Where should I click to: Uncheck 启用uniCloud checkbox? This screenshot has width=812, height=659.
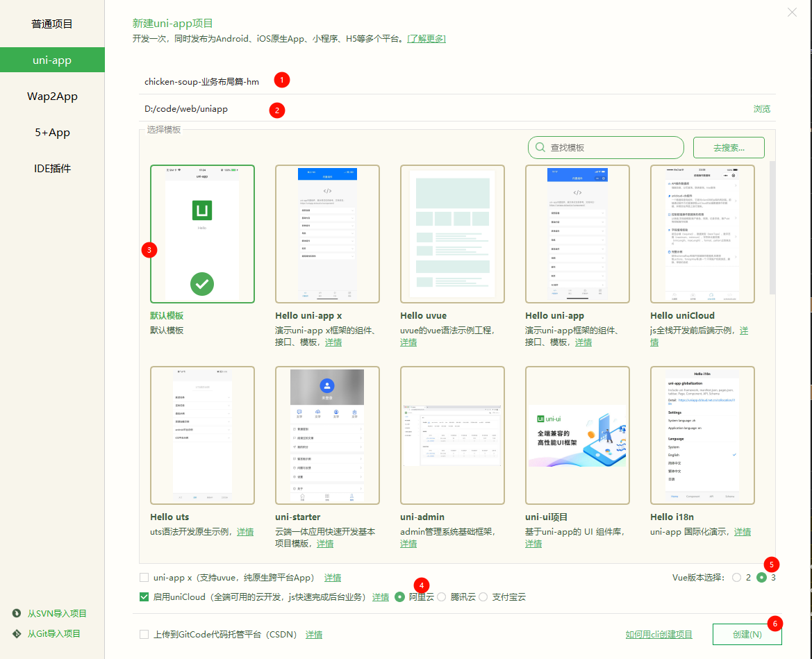click(144, 597)
